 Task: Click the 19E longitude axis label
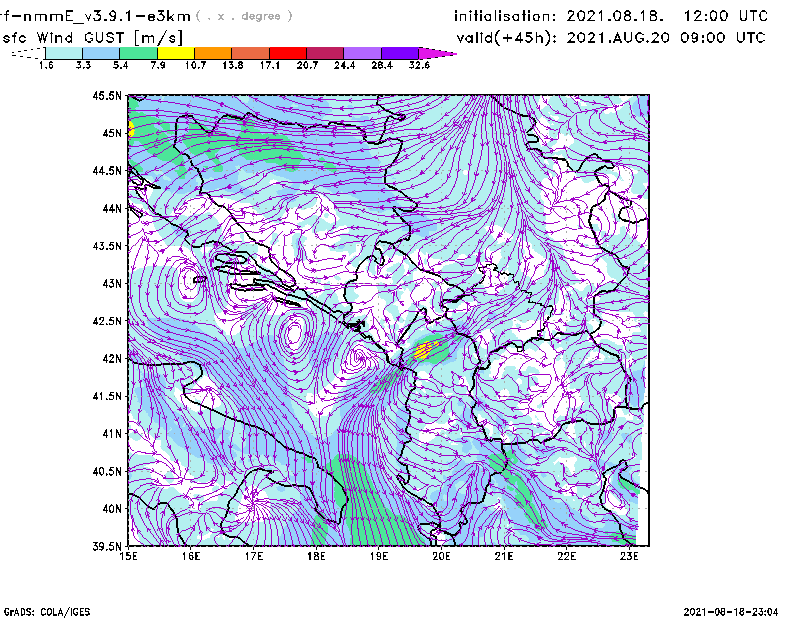pos(379,556)
